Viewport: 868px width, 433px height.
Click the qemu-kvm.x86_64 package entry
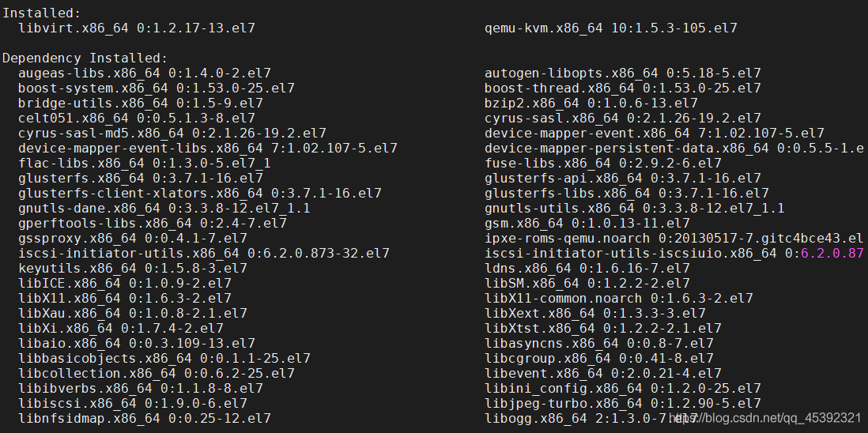610,28
